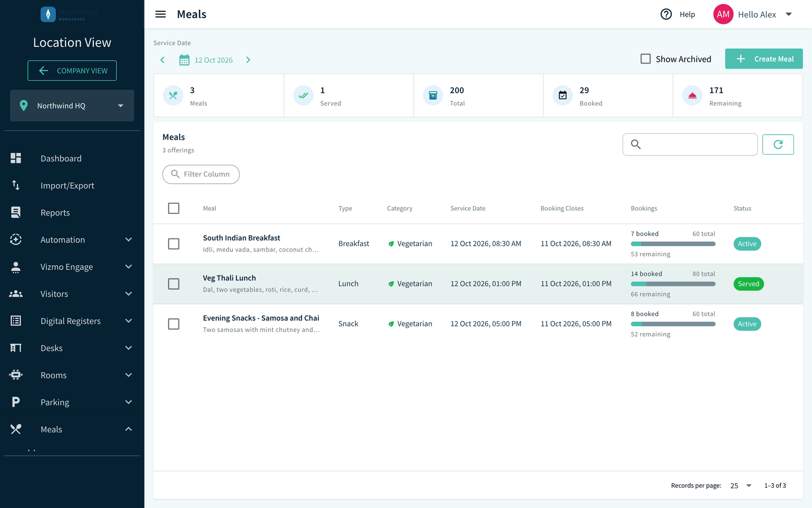
Task: Open the records per page dropdown
Action: tap(741, 486)
